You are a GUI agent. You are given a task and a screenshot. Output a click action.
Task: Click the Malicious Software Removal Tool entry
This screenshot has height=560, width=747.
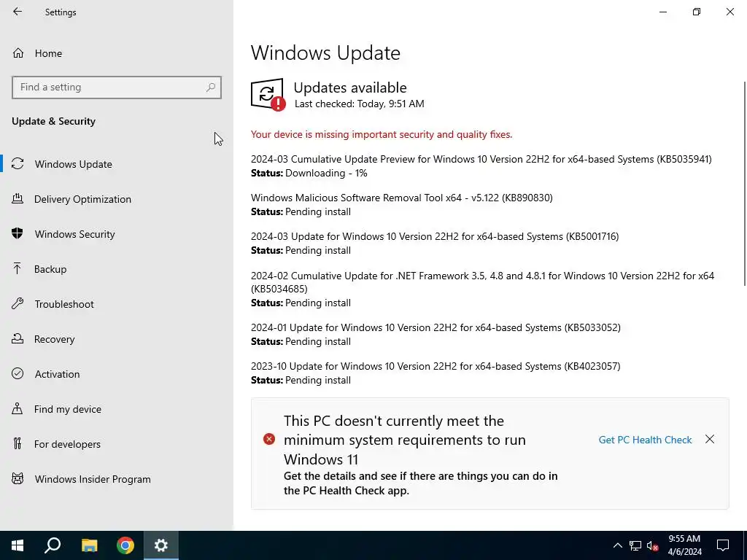tap(402, 198)
